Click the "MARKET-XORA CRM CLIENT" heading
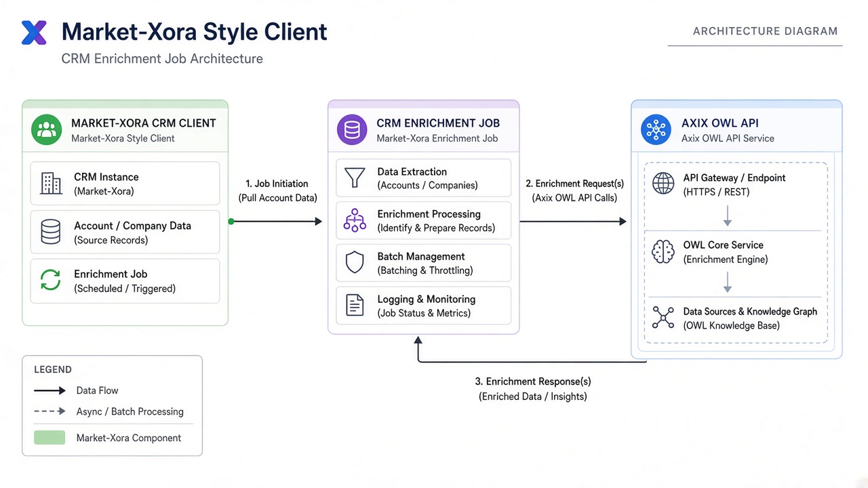The image size is (868, 488). tap(144, 123)
